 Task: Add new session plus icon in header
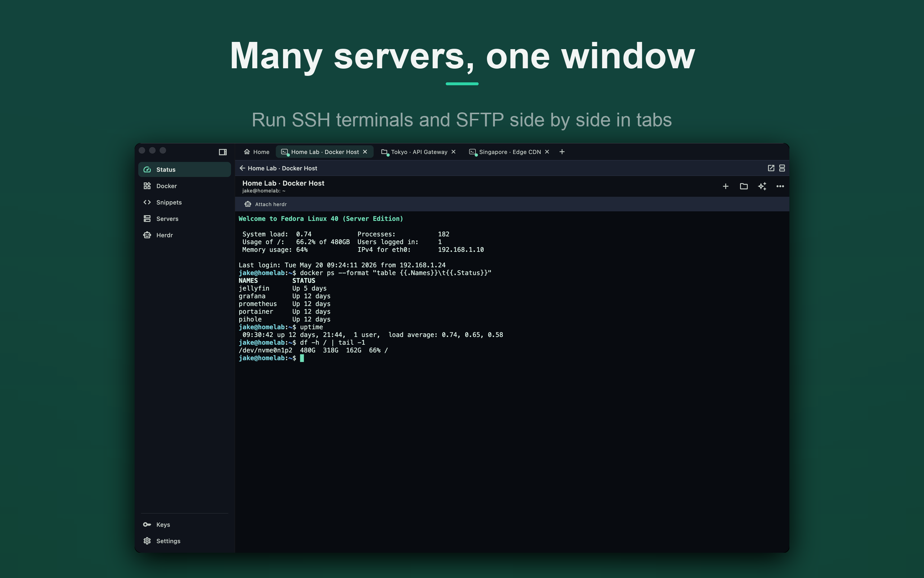pyautogui.click(x=725, y=186)
